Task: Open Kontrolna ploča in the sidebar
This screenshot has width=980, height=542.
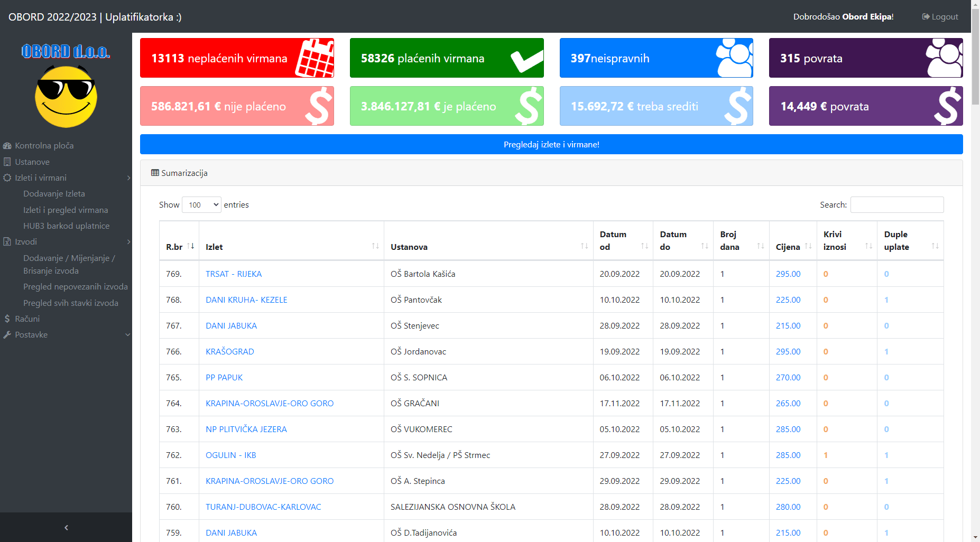Action: (44, 146)
